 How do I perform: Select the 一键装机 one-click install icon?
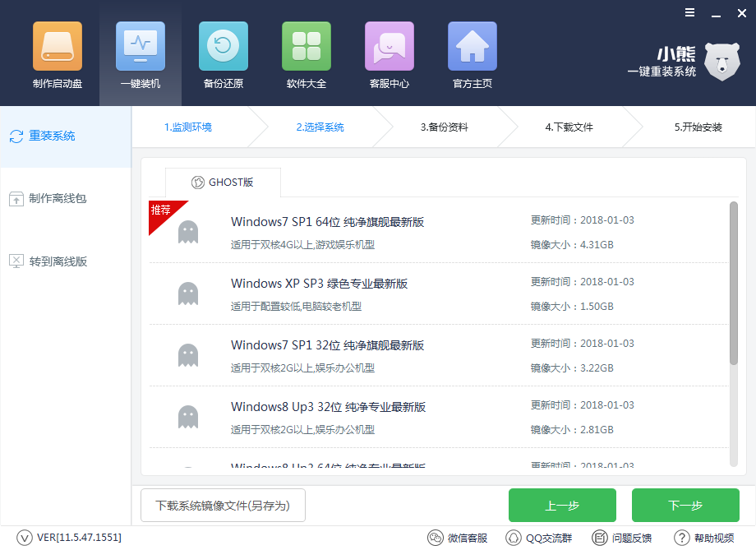click(x=141, y=46)
